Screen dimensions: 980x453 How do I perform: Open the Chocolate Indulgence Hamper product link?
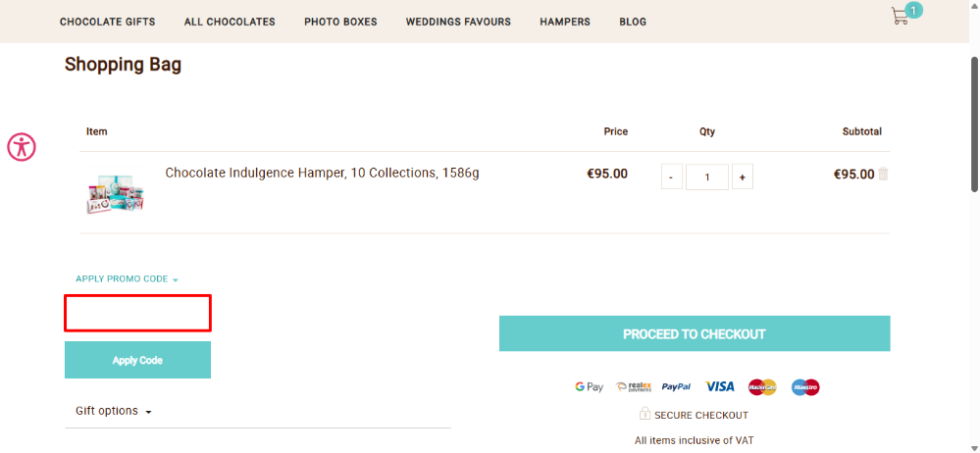click(322, 174)
